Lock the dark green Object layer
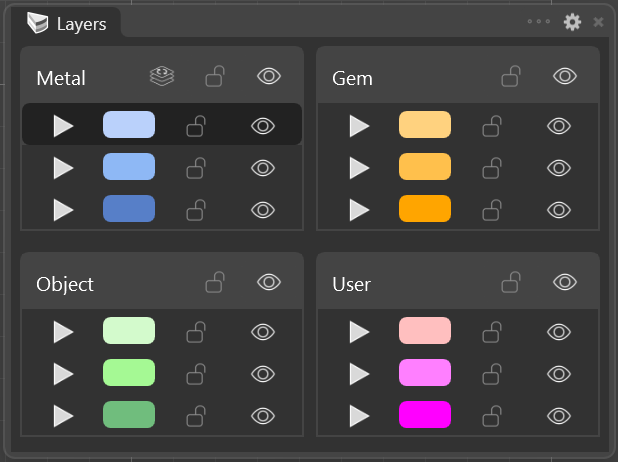618x462 pixels. [196, 416]
